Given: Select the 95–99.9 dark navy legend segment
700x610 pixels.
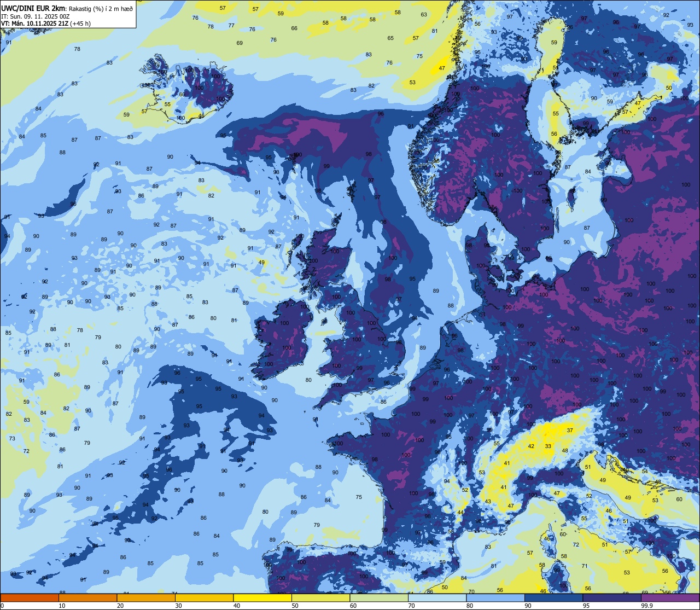Looking at the screenshot, I should click(612, 598).
